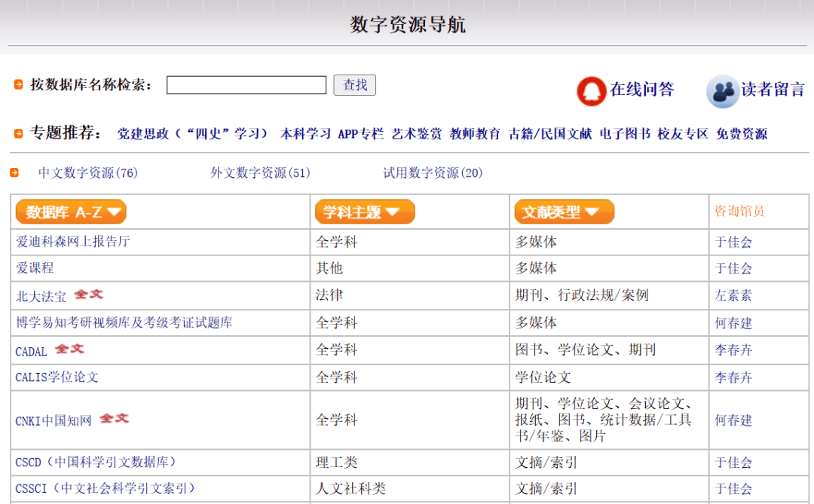Switch to 试用数字资源(20) tab
Screen dimensions: 814x504
point(433,173)
